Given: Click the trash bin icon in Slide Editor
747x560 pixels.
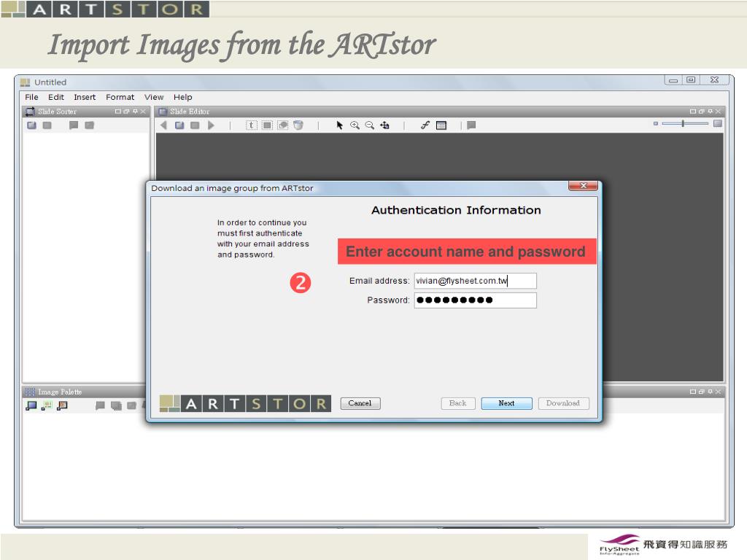Looking at the screenshot, I should click(298, 125).
